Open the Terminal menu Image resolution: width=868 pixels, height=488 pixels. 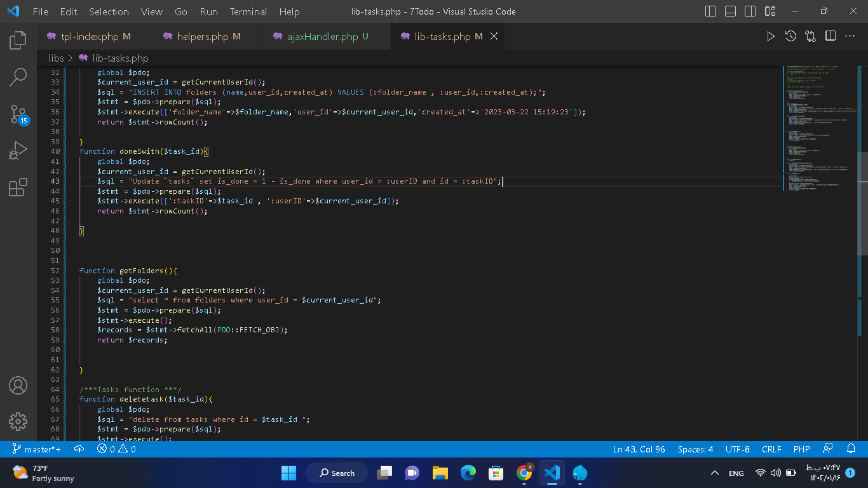pyautogui.click(x=248, y=11)
